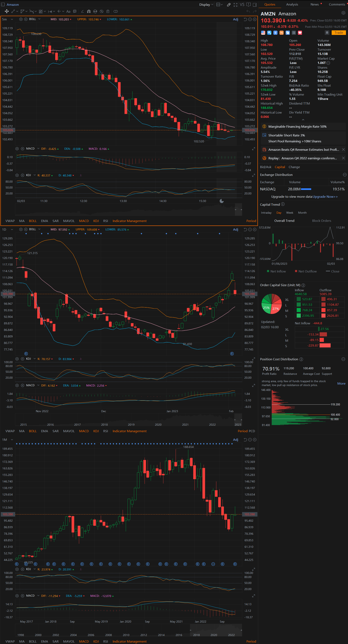Viewport: 348px width, 644px height.
Task: Switch to the Analysis tab
Action: tap(292, 4)
